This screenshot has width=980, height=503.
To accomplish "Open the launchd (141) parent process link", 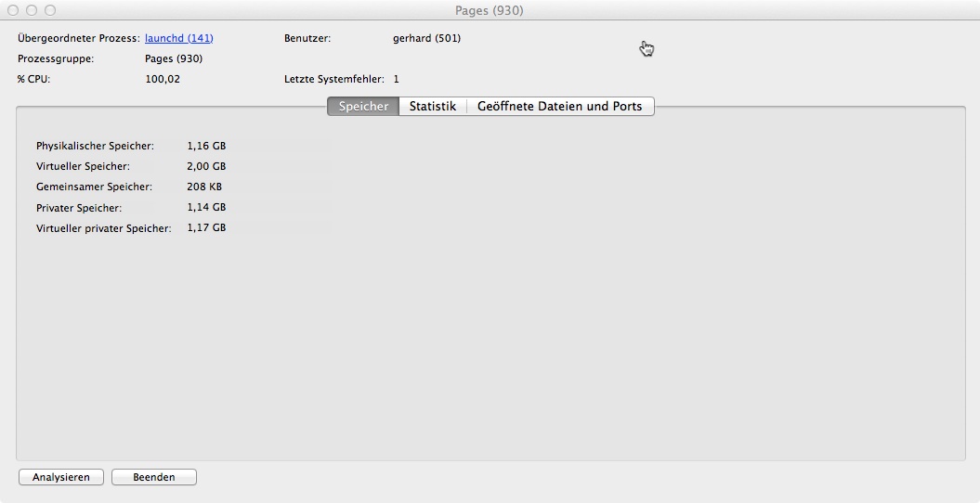I will click(x=178, y=38).
